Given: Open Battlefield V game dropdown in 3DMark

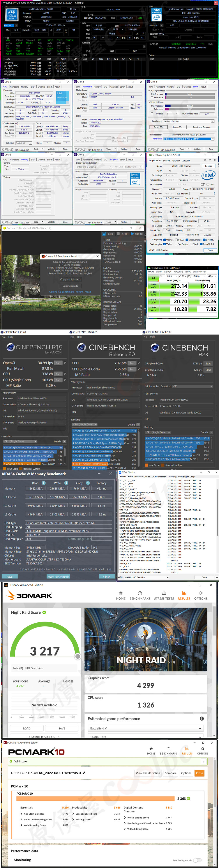Looking at the screenshot, I should (146, 728).
